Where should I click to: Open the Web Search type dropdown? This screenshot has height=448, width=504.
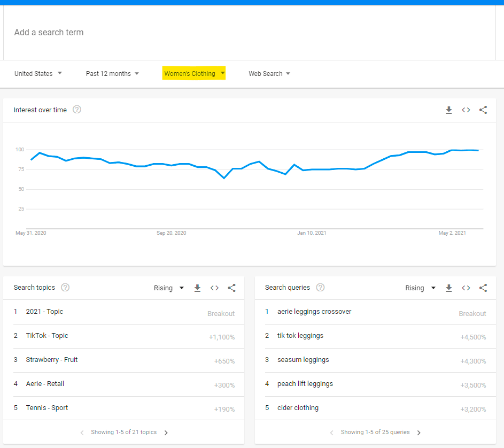click(x=269, y=74)
